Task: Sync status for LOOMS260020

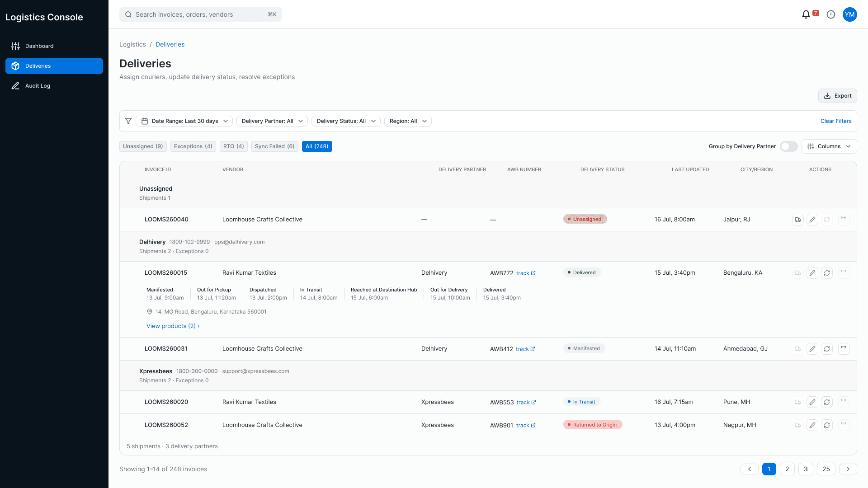Action: click(827, 402)
